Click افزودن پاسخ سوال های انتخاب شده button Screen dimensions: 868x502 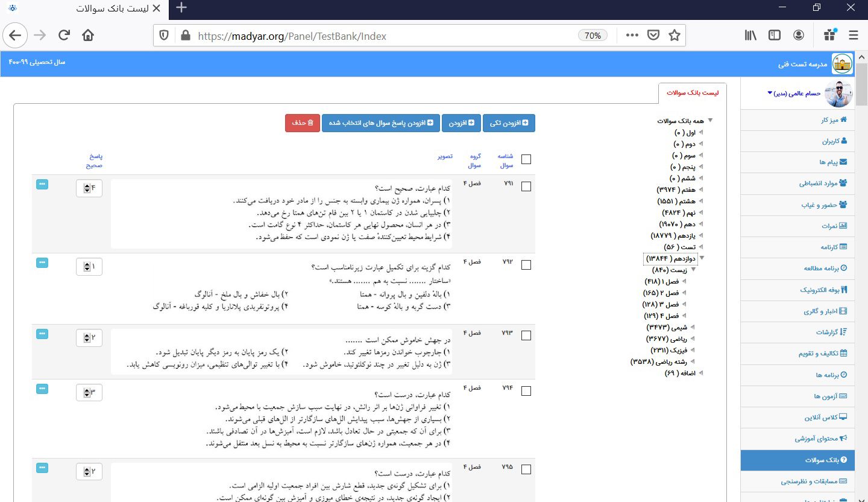pyautogui.click(x=380, y=122)
